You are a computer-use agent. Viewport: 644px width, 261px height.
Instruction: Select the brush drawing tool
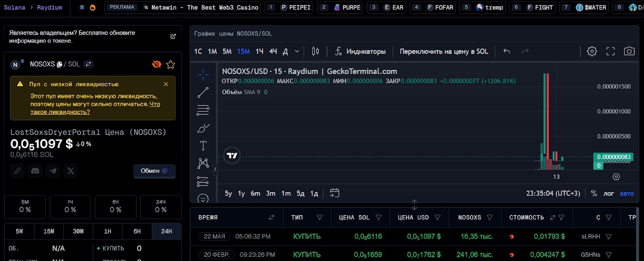click(203, 128)
